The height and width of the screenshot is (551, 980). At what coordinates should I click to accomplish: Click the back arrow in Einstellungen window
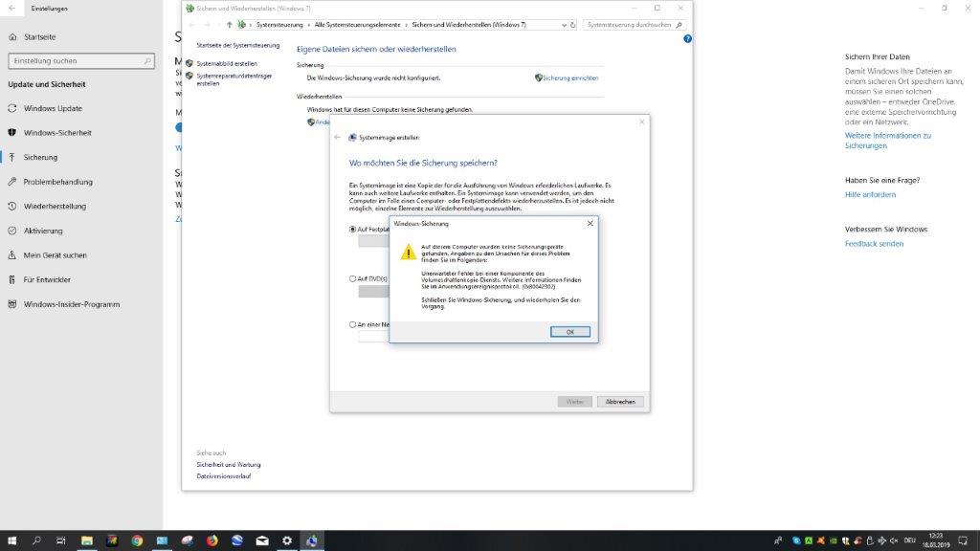click(11, 8)
